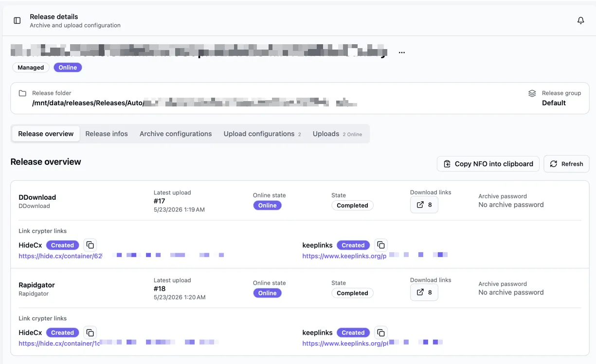Copy Rapidgator keeplinks link icon
This screenshot has height=364, width=596.
[x=381, y=332]
